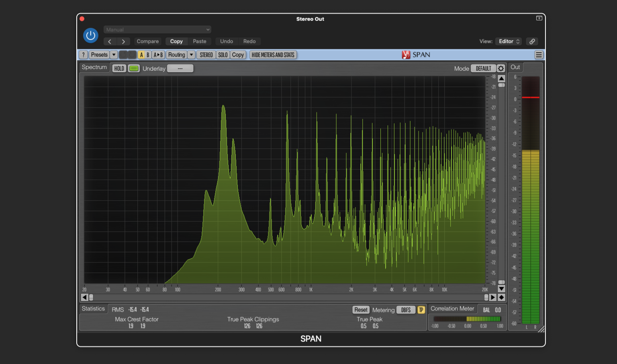Screen dimensions: 617x364
Task: Click the navigate-back arrow near Compare
Action: (x=110, y=41)
